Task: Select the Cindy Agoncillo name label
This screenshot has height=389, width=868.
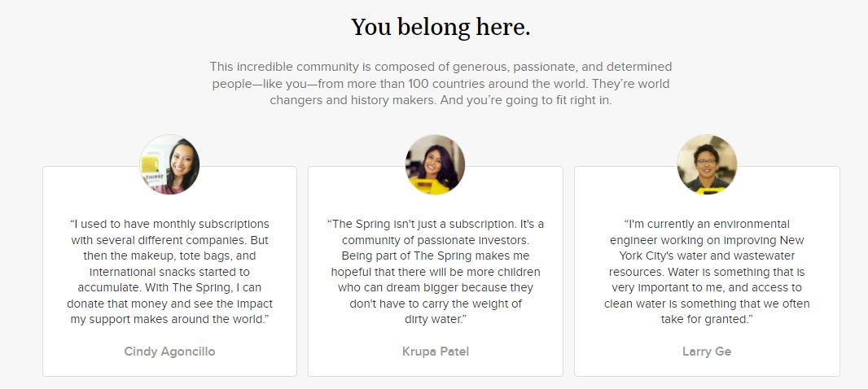Action: (169, 352)
